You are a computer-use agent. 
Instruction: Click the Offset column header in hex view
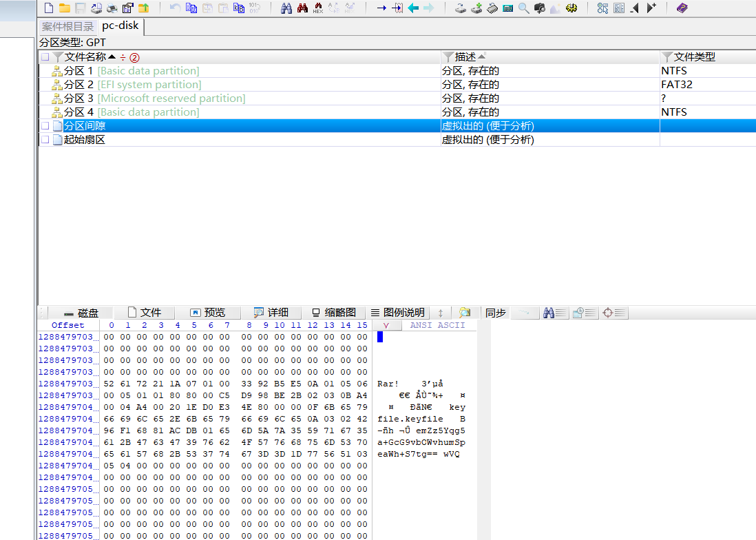(68, 325)
